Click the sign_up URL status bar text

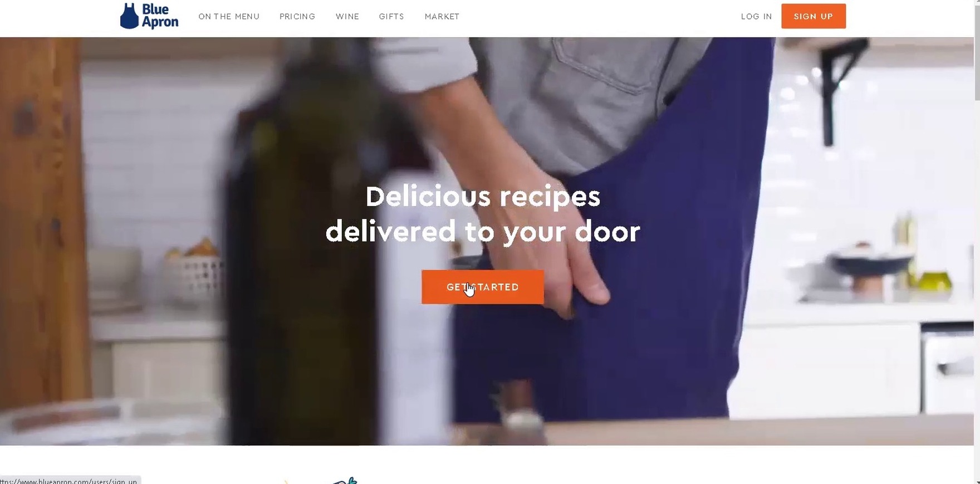pos(68,481)
